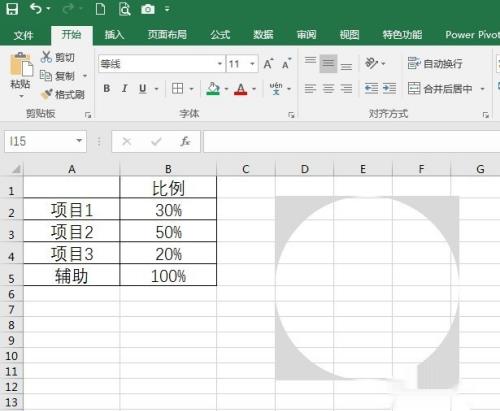
Task: Click the camera tool icon
Action: tap(148, 9)
